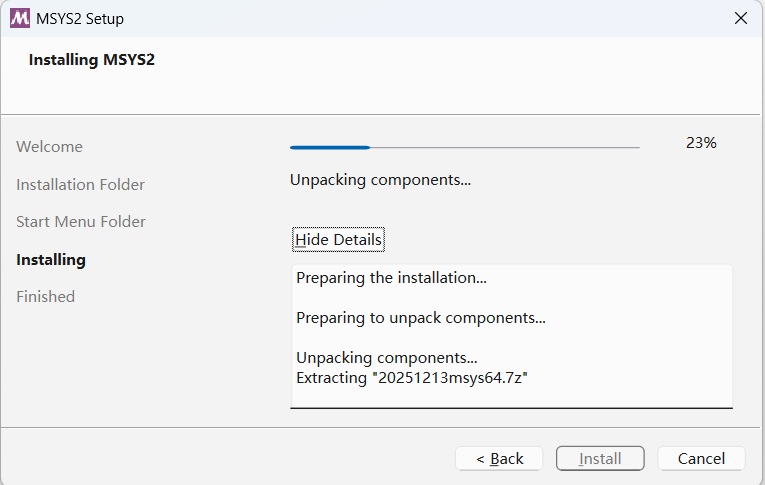Viewport: 765px width, 485px height.
Task: Select the 'Preparing to unpack components...' log line
Action: pyautogui.click(x=421, y=318)
